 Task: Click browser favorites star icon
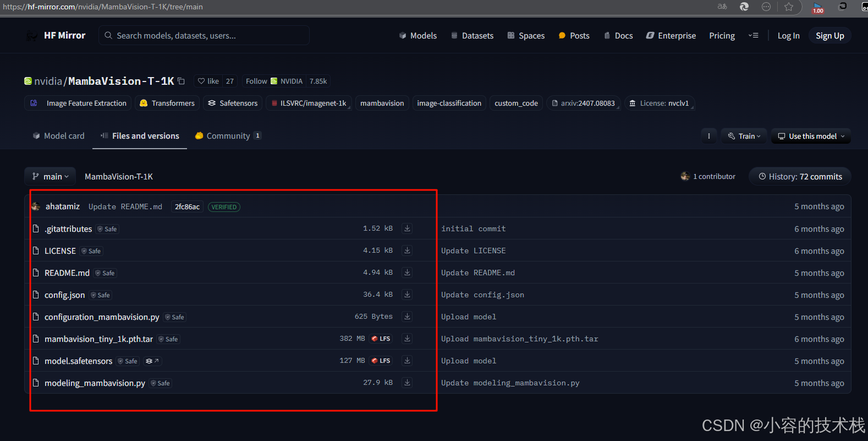pyautogui.click(x=789, y=7)
